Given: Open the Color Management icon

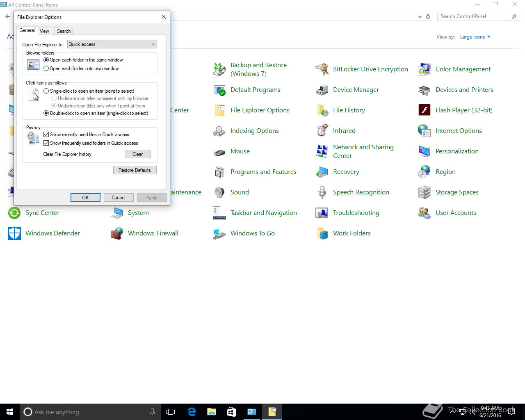Looking at the screenshot, I should [x=425, y=69].
